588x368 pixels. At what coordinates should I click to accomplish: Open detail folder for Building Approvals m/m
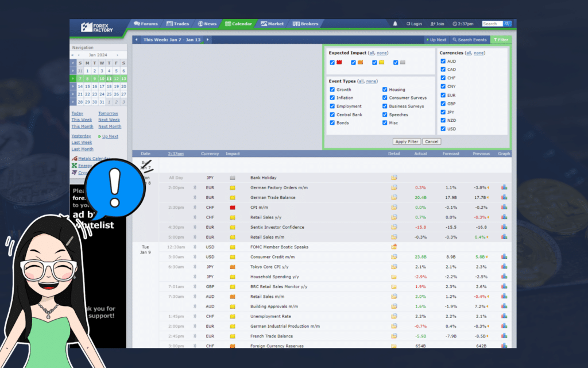(x=394, y=306)
